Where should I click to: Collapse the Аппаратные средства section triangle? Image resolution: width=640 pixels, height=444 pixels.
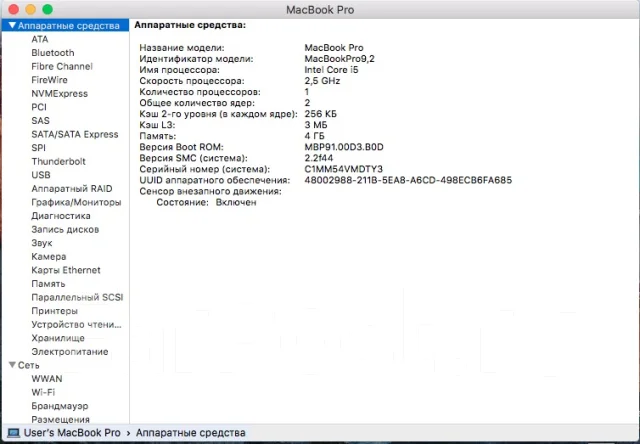pyautogui.click(x=12, y=26)
